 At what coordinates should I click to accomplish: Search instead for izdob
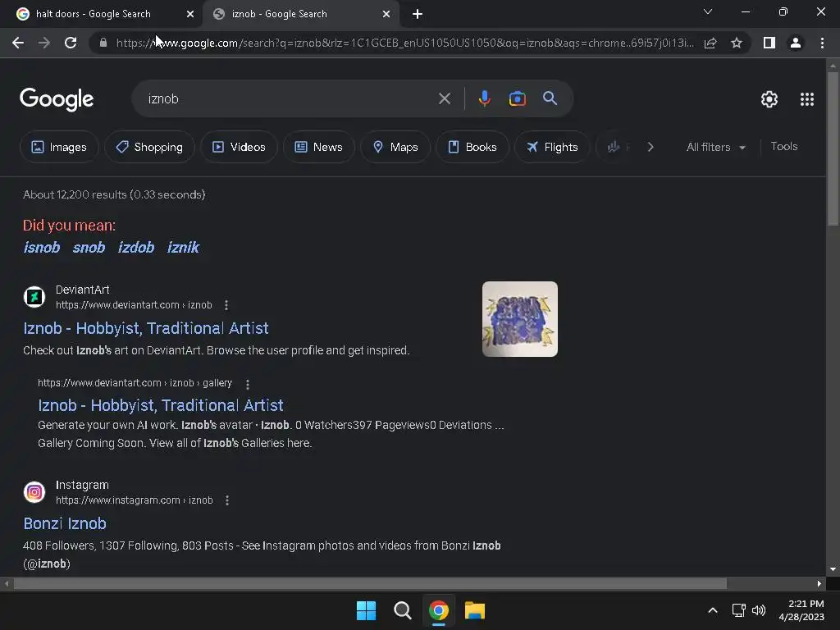point(136,248)
